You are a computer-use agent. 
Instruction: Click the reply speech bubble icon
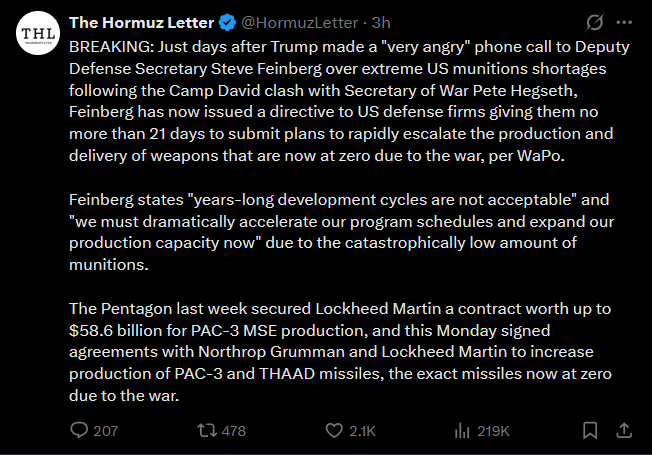pyautogui.click(x=79, y=430)
